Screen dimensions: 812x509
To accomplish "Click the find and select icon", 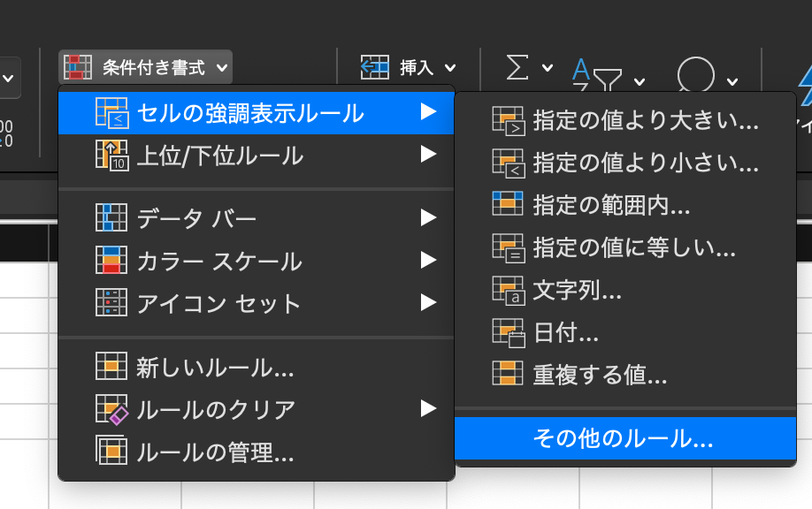I will pos(696,74).
